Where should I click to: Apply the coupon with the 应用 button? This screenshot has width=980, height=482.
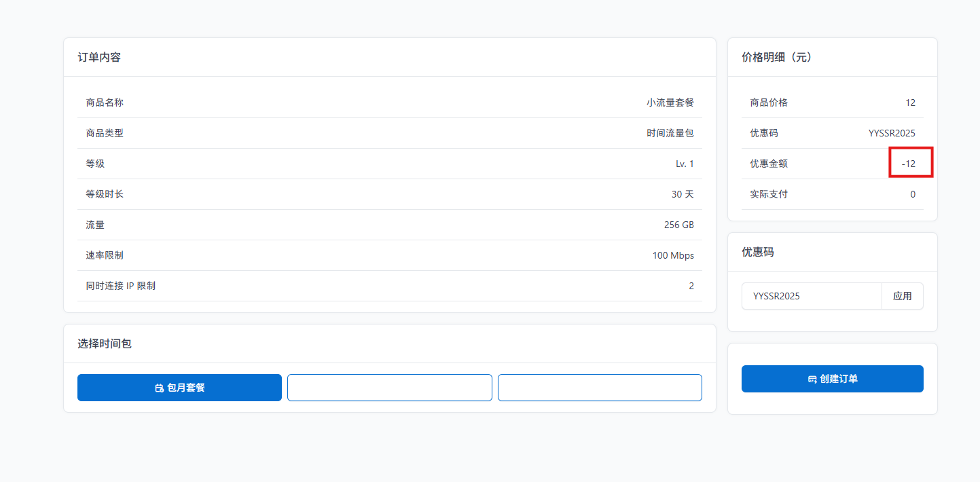(x=902, y=296)
